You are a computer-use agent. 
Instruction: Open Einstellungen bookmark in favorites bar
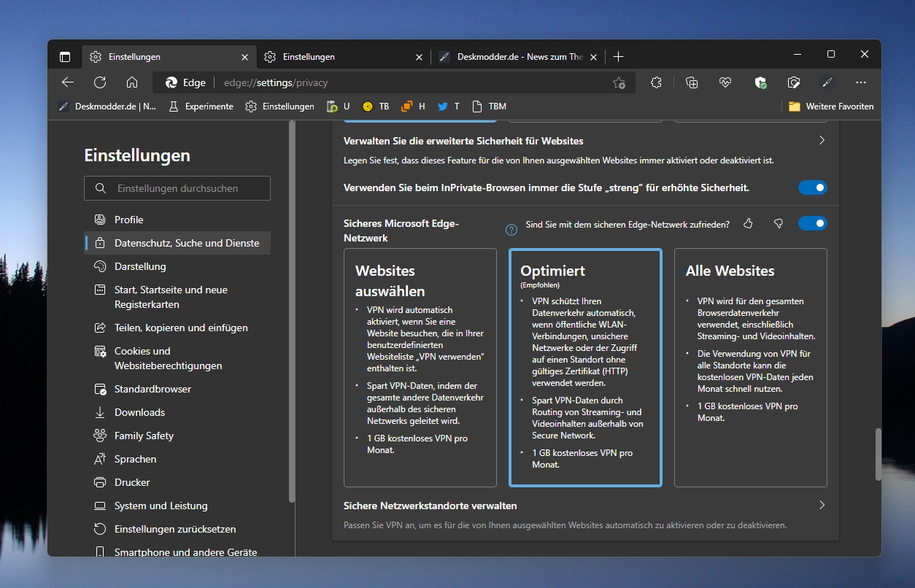279,107
